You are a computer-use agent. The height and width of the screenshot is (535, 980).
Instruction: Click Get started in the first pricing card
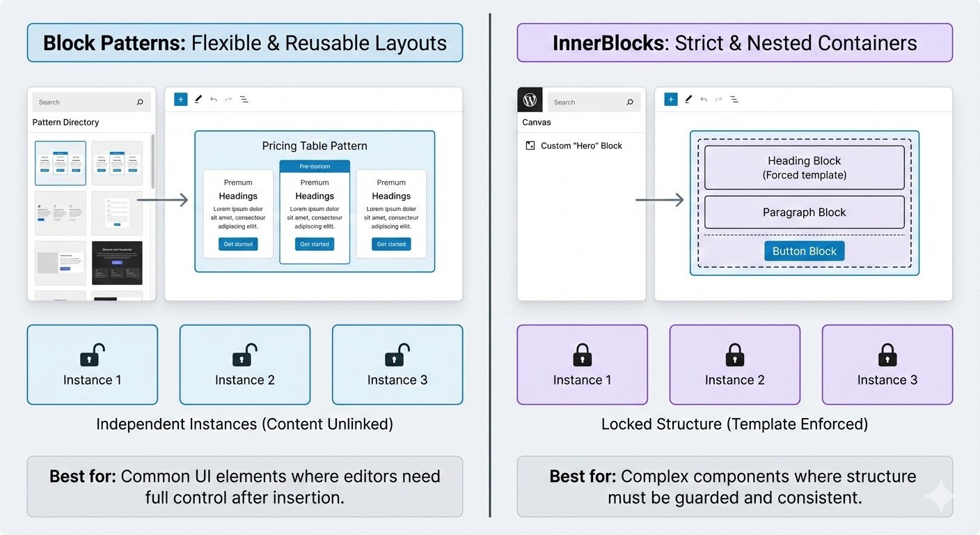(238, 245)
